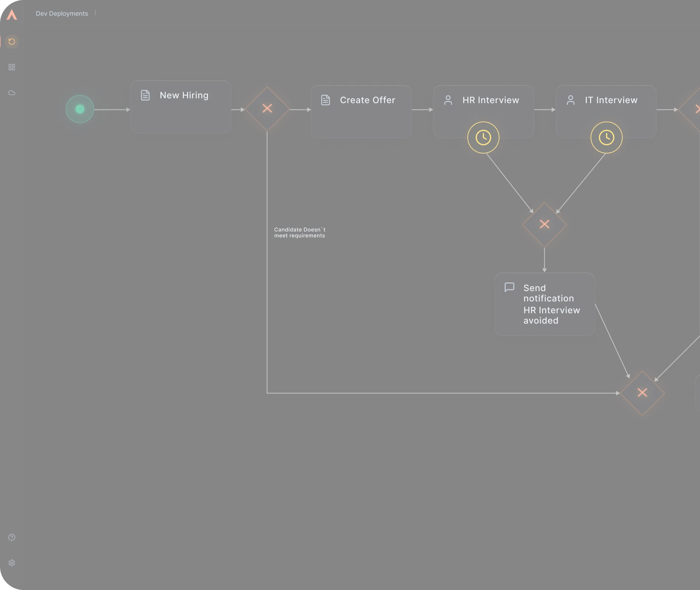Select the New Hiring task node
The width and height of the screenshot is (700, 590).
tap(181, 107)
